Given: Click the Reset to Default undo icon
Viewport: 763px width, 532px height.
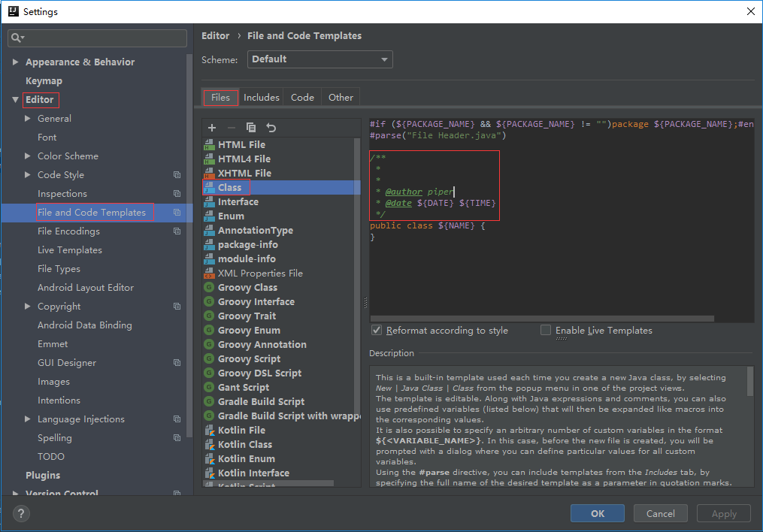Looking at the screenshot, I should click(271, 128).
